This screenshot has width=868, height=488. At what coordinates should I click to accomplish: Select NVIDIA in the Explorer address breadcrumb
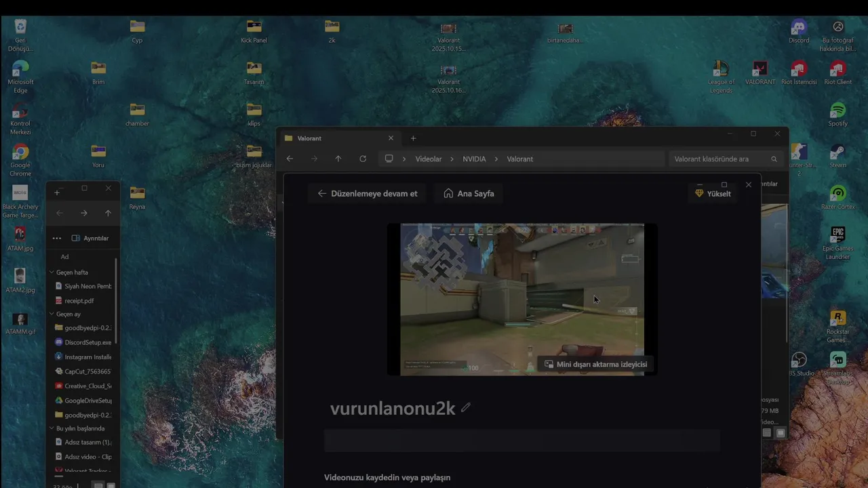[474, 159]
